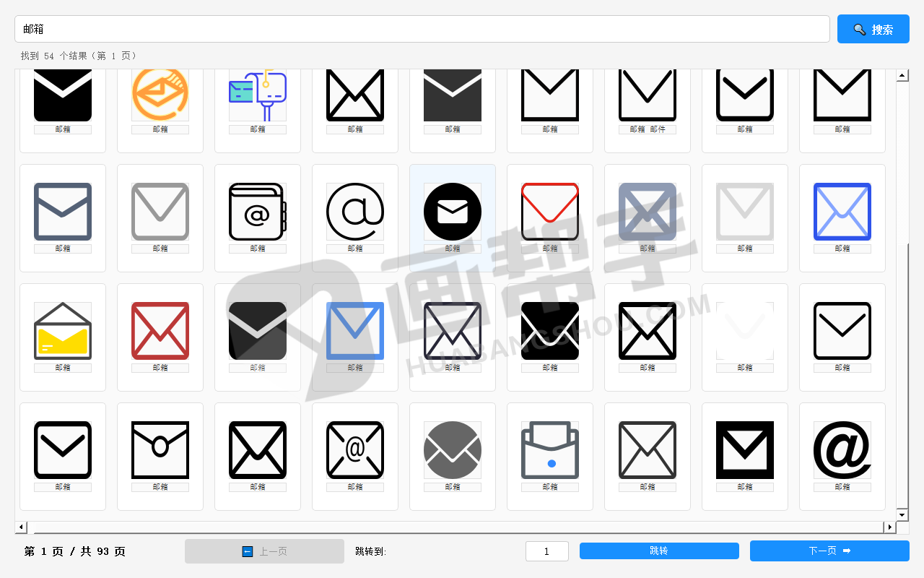Choose the thin outlined @ symbol icon
The width and height of the screenshot is (924, 578).
click(355, 212)
